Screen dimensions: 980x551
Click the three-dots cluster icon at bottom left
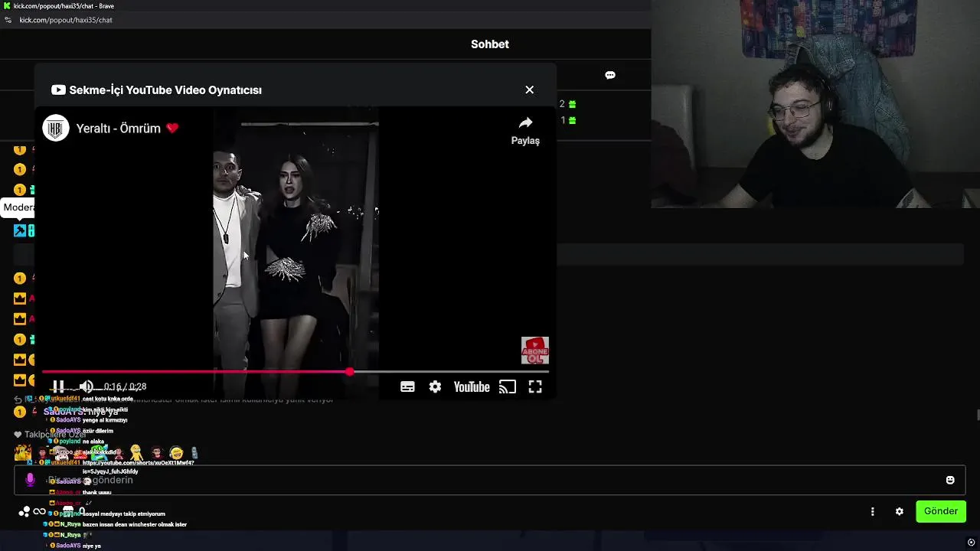(x=24, y=511)
